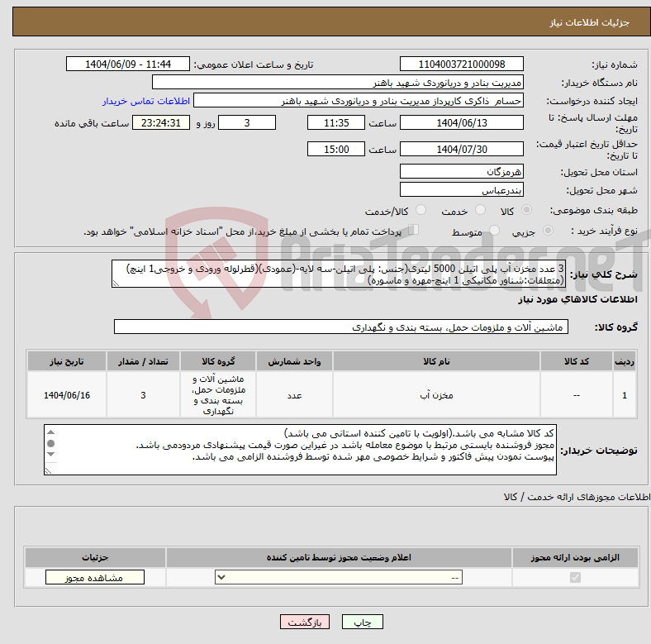The image size is (651, 644).
Task: Click the resize grip of buyer notes
Action: [48, 470]
